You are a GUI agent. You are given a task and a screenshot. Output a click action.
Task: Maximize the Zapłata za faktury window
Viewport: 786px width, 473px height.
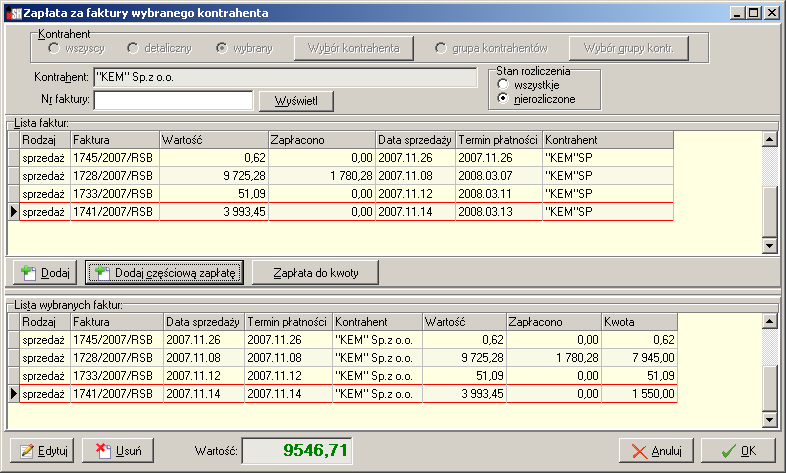tap(753, 13)
